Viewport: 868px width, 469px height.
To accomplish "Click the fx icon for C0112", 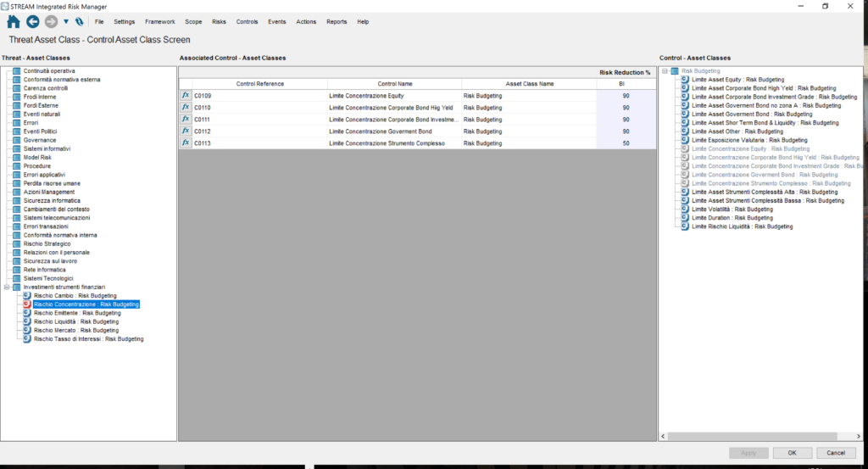I will point(186,131).
